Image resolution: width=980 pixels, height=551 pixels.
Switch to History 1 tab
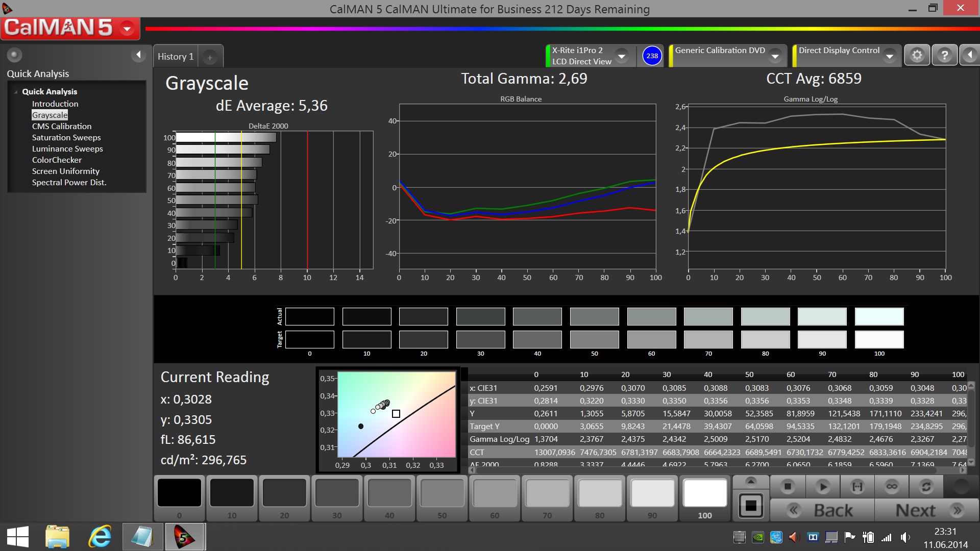pos(175,57)
